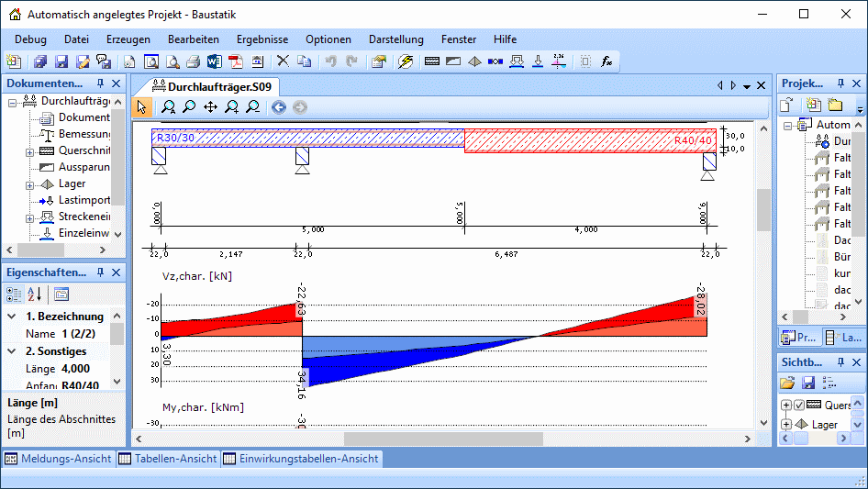Export to Word using the W icon

click(x=215, y=61)
